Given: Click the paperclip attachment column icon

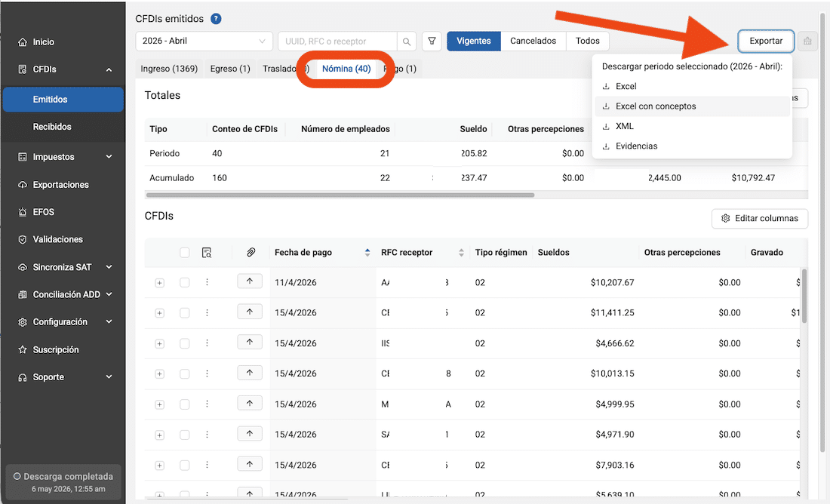Looking at the screenshot, I should pos(251,253).
